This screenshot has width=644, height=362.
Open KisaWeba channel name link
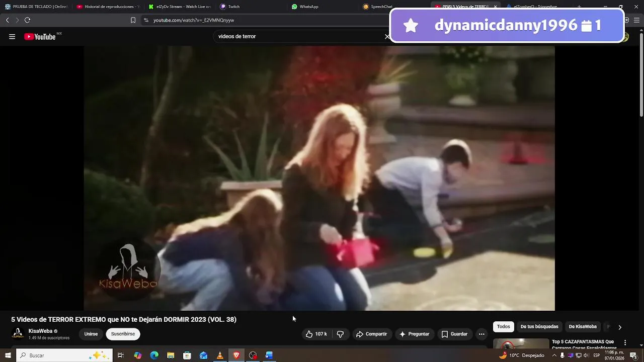40,331
